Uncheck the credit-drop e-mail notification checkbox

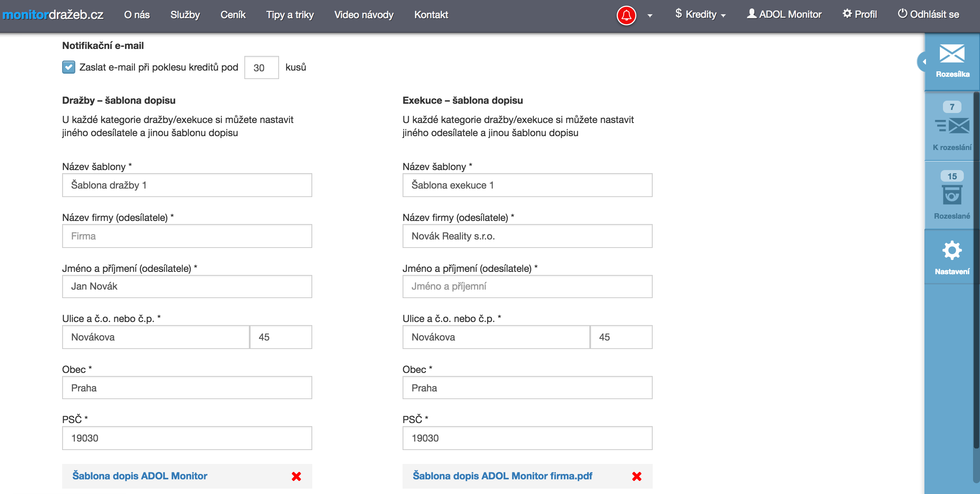coord(69,67)
